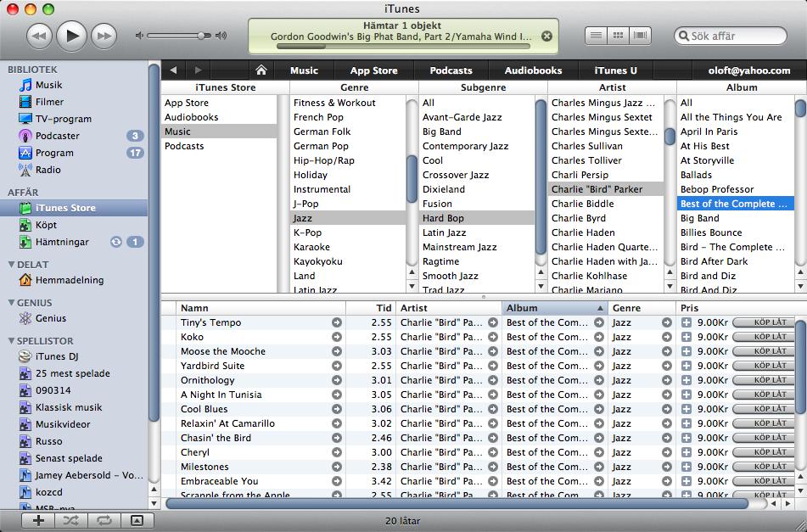The image size is (807, 532).
Task: Collapse the DELAT sidebar section
Action: coord(11,265)
